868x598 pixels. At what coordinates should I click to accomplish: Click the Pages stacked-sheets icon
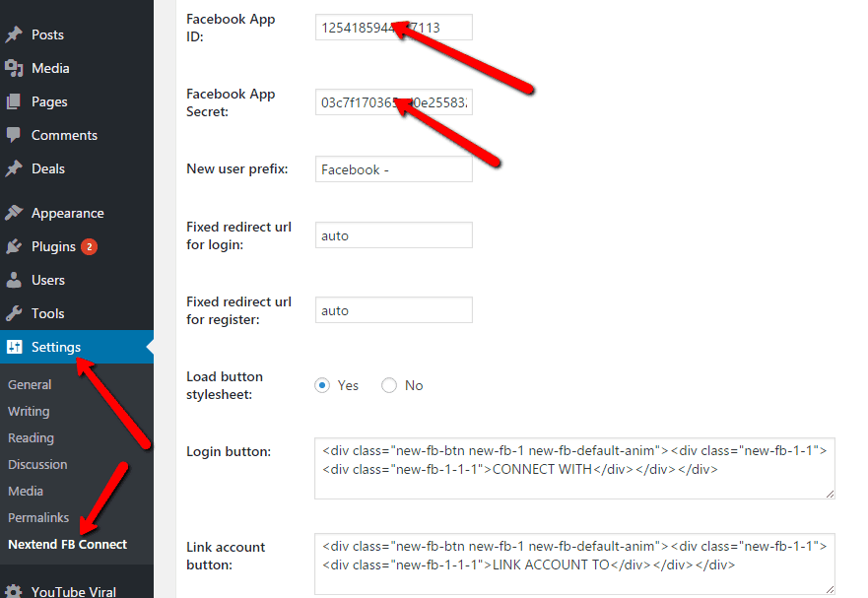pos(13,101)
